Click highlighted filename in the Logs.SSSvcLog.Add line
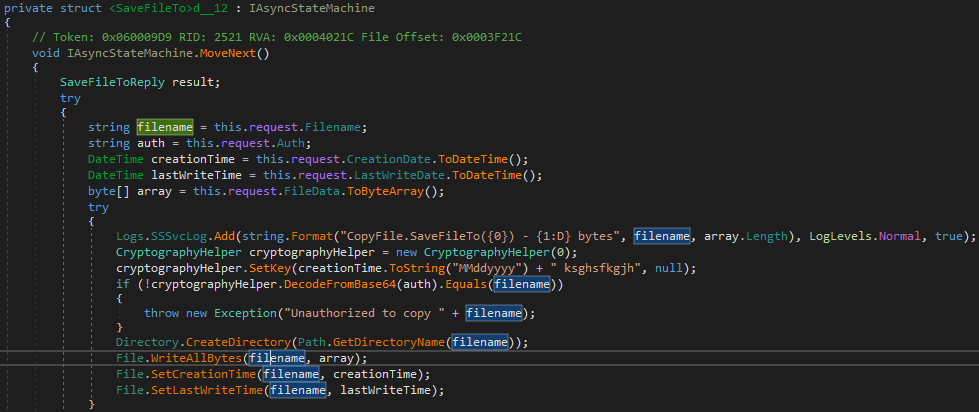Image resolution: width=979 pixels, height=412 pixels. 662,236
